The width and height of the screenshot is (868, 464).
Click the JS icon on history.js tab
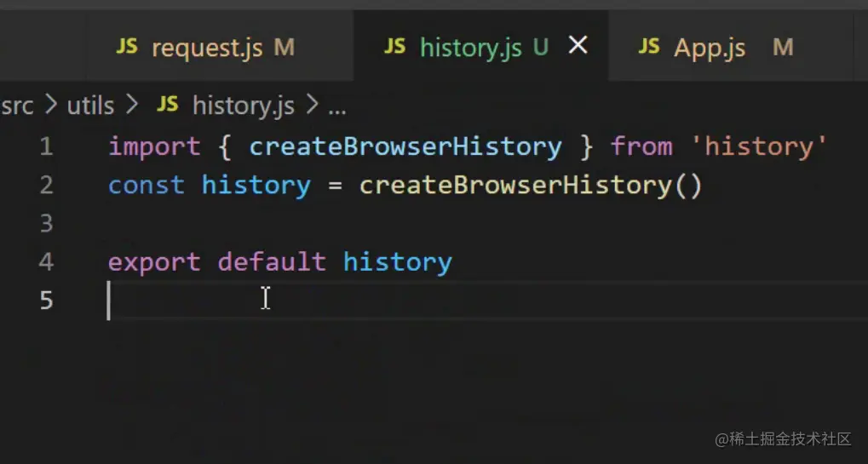(x=394, y=47)
